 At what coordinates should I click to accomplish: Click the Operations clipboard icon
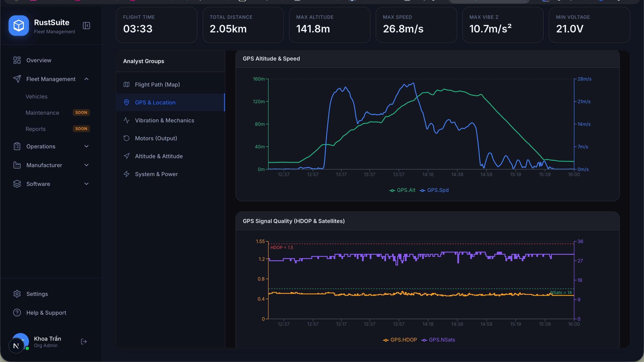coord(17,146)
